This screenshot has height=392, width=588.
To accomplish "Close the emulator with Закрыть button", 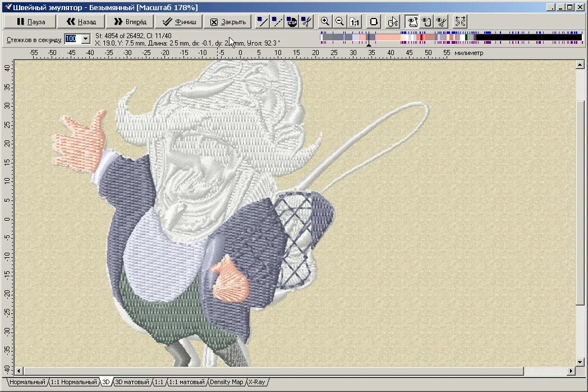I will pos(227,22).
